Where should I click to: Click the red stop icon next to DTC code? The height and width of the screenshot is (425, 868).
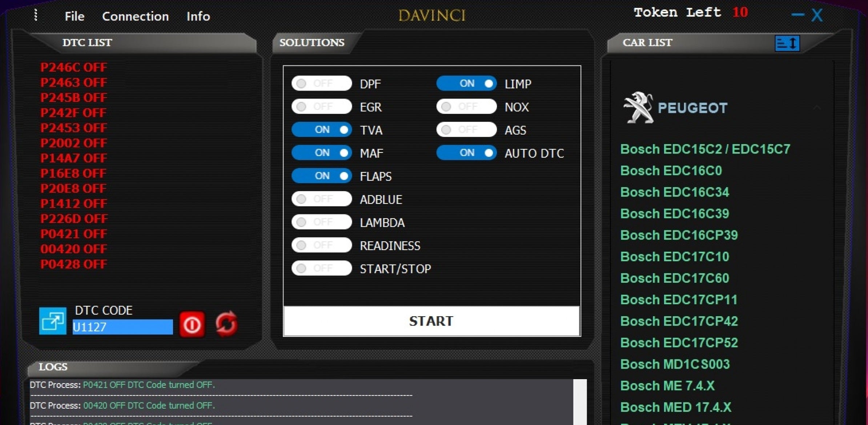point(192,324)
